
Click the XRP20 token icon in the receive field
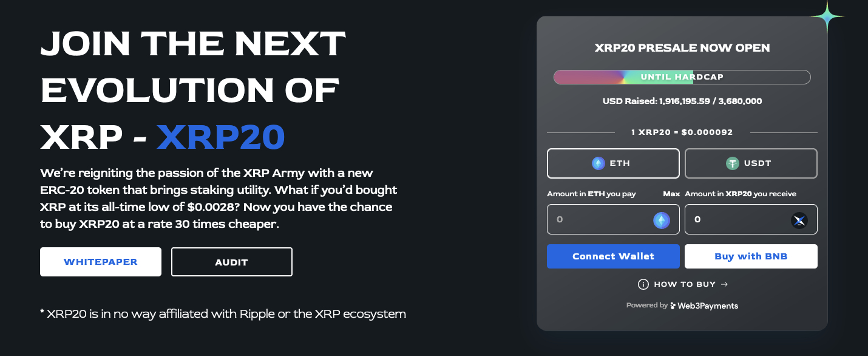click(799, 220)
